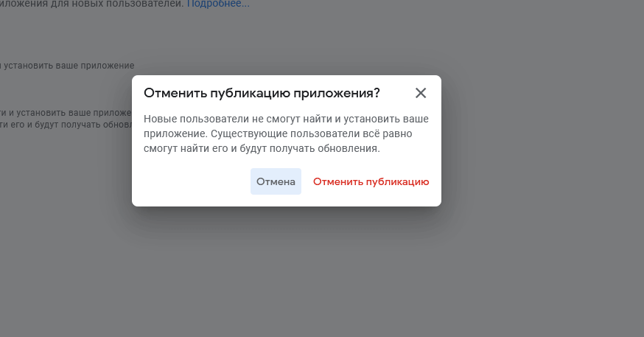Click dimmed text "установить ваше приложение" behind dialog
The width and height of the screenshot is (644, 337).
[69, 66]
